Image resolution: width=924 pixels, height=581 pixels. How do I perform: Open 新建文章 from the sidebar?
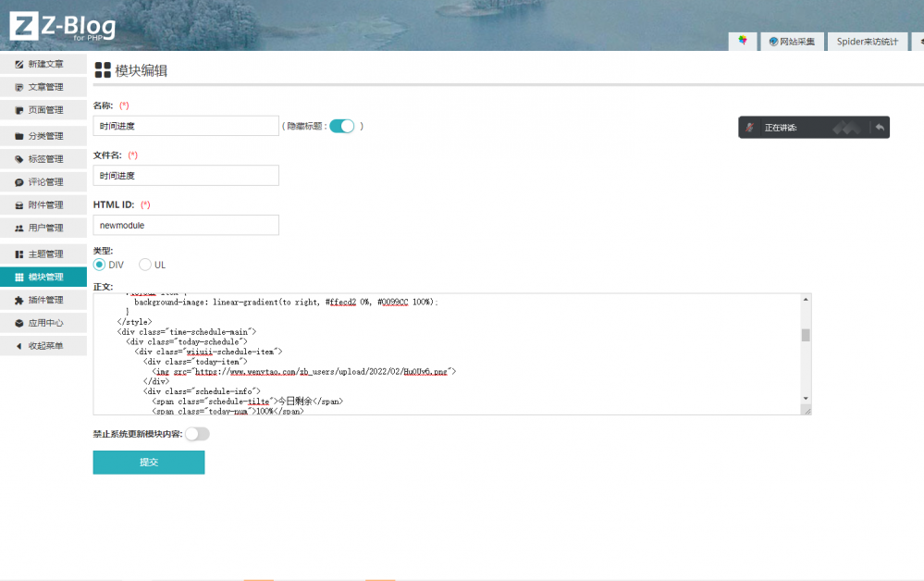44,64
